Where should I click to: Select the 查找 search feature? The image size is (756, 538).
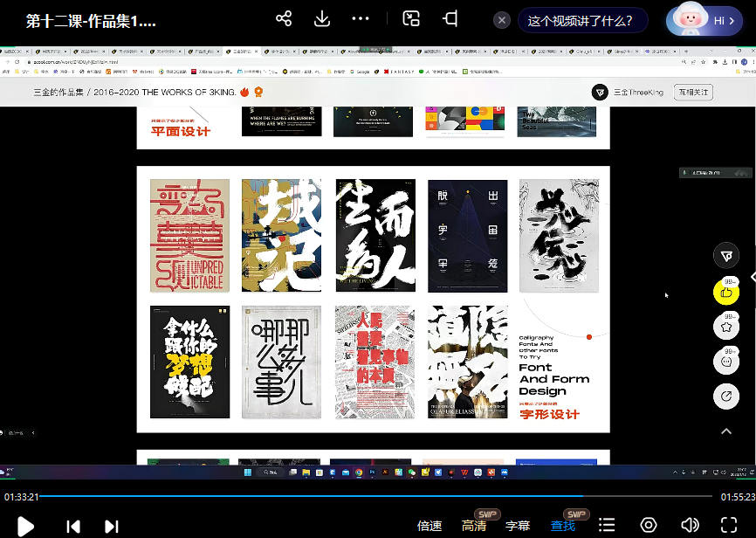coord(563,526)
